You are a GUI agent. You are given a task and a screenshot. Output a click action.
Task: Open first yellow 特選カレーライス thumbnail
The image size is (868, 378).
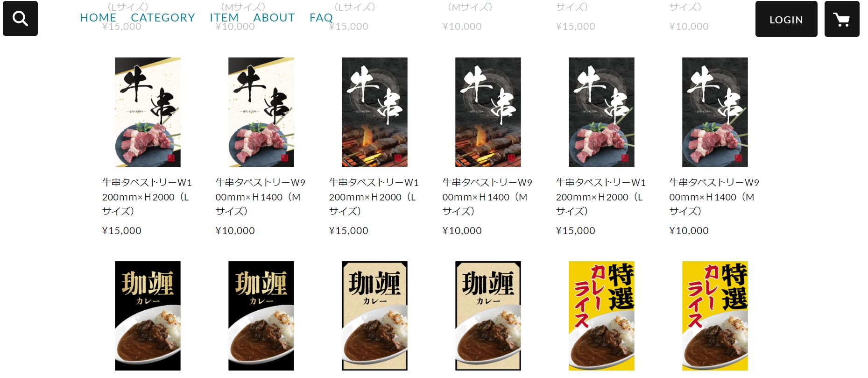pos(601,316)
